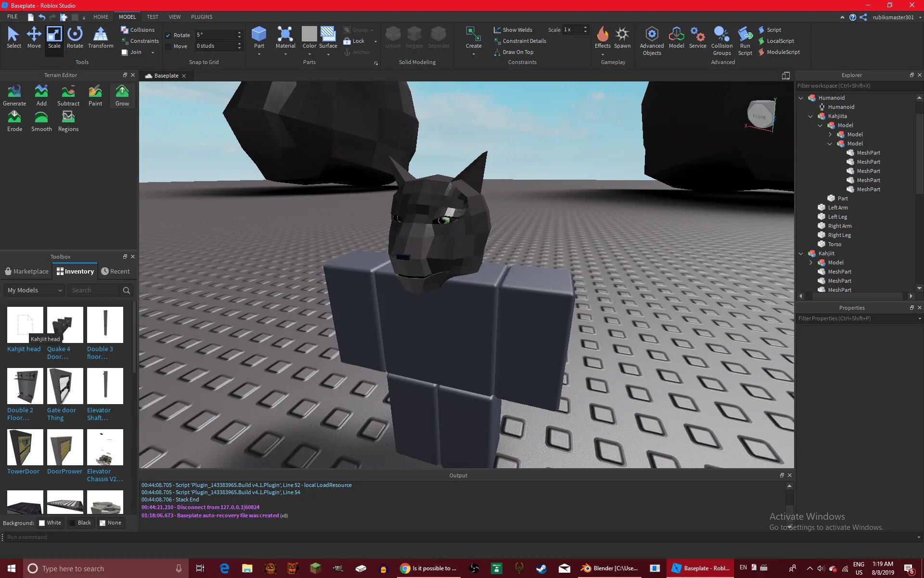The width and height of the screenshot is (924, 578).
Task: Switch to the TEST ribbon tab
Action: coord(152,17)
